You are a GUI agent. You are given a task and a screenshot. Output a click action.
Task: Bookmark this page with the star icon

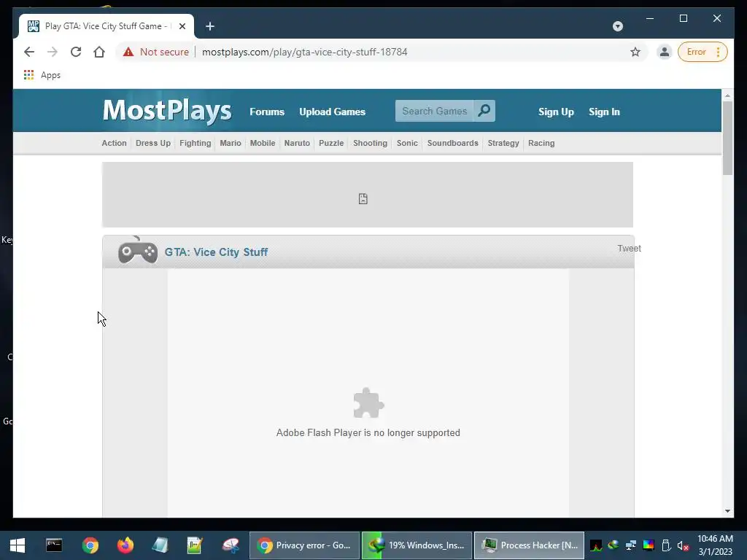coord(635,52)
